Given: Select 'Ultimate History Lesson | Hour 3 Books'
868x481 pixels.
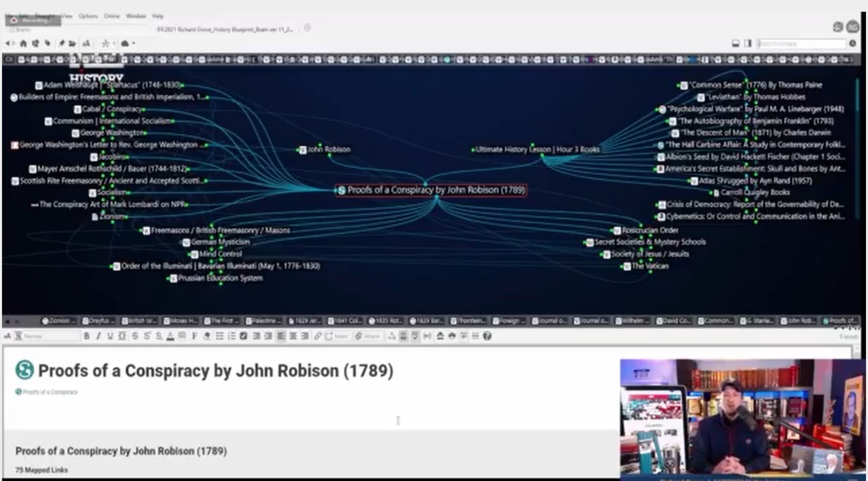Looking at the screenshot, I should coord(537,149).
